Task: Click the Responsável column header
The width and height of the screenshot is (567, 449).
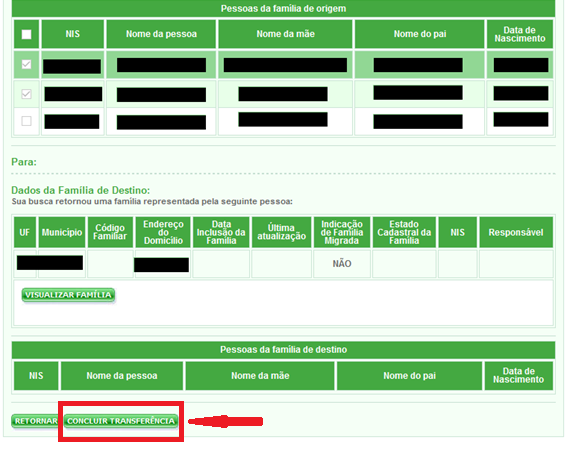Action: (x=516, y=232)
